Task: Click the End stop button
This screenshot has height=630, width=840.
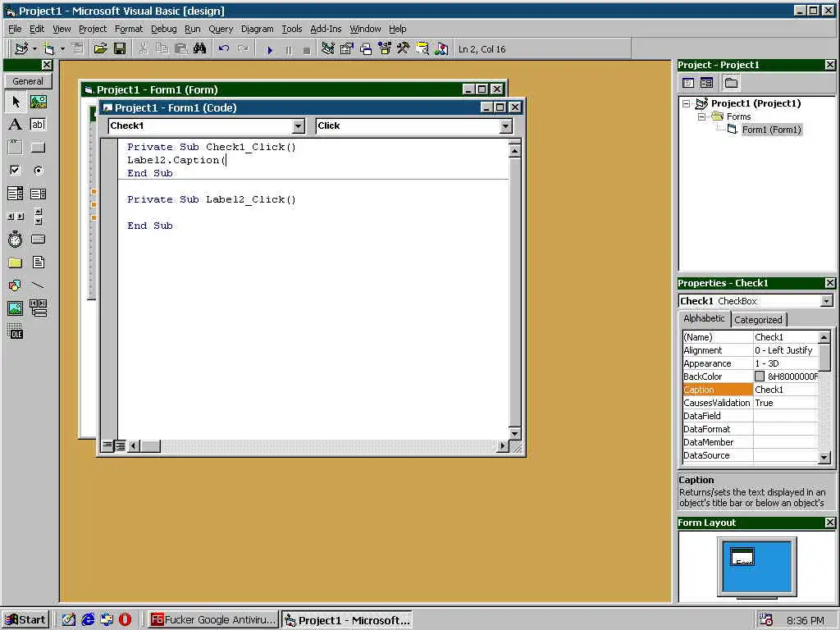Action: [x=307, y=50]
